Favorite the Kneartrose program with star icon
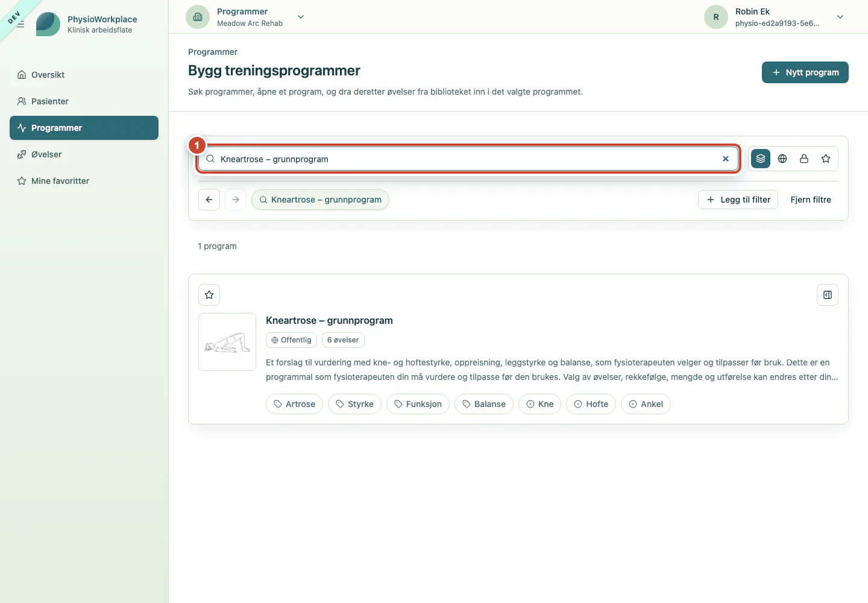Screen dimensions: 868x603 [x=209, y=295]
